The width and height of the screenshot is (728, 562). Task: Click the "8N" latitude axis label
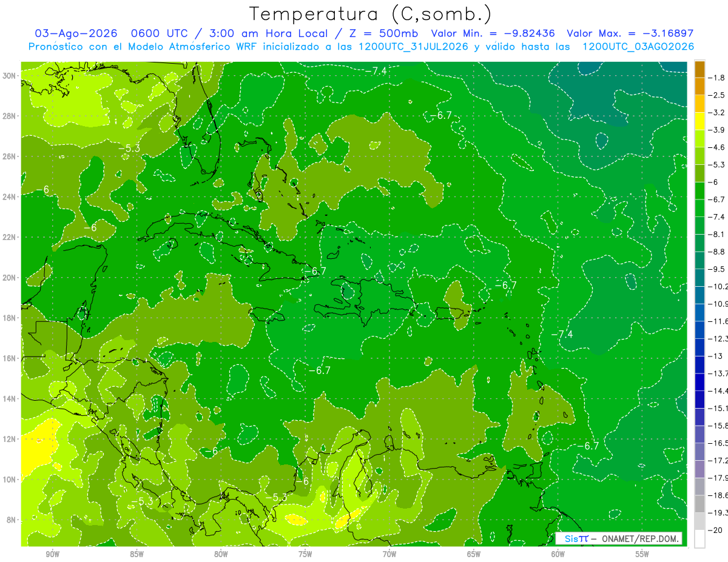12,520
